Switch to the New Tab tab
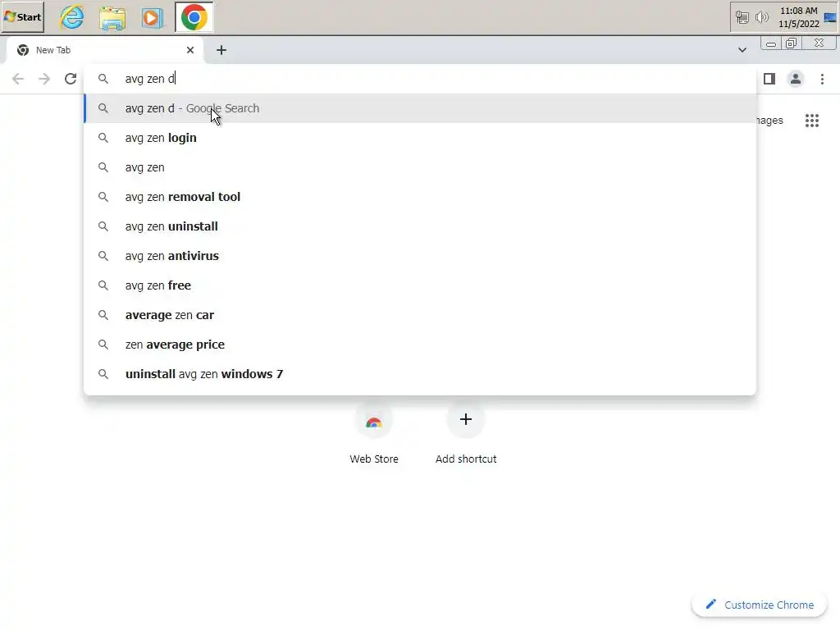Image resolution: width=840 pixels, height=630 pixels. point(105,50)
